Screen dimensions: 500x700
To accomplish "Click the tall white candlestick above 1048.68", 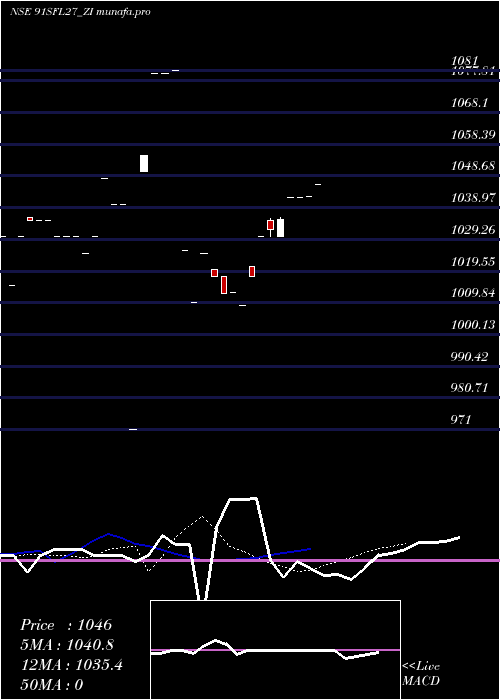I will [144, 163].
